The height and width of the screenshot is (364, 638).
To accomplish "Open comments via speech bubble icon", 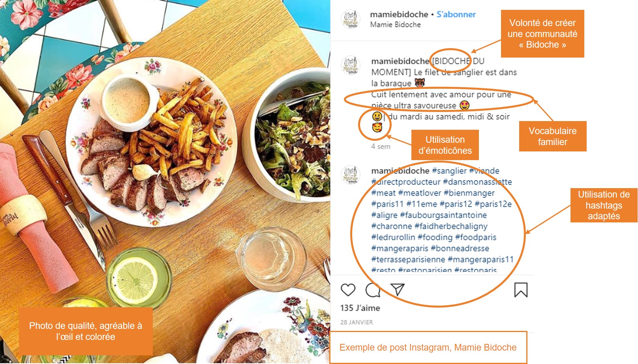I will tap(373, 290).
